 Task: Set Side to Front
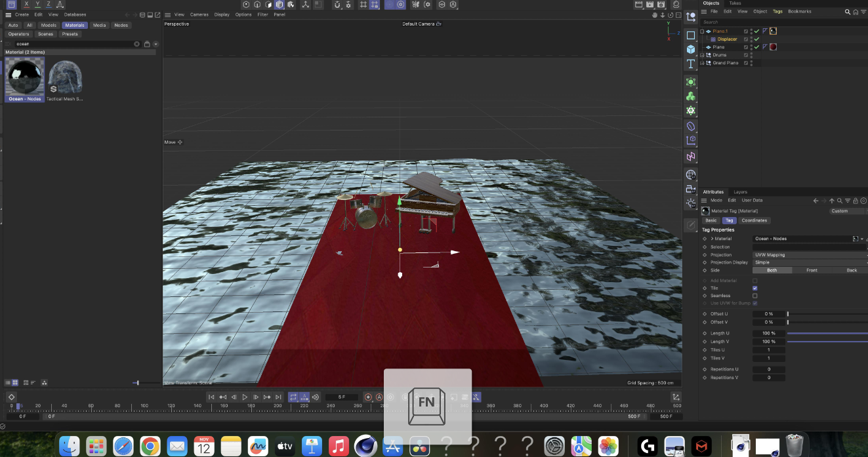pos(812,270)
